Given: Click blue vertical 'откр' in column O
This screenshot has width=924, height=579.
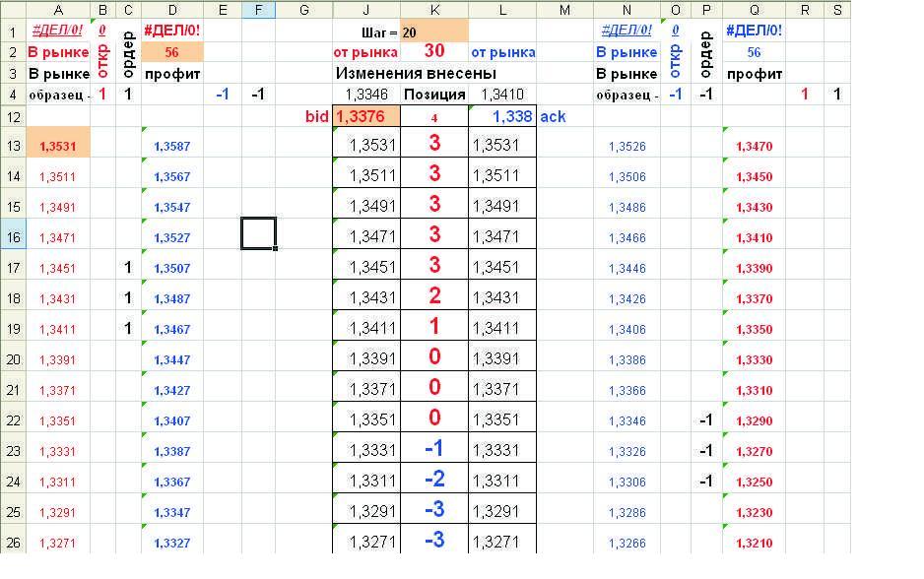Looking at the screenshot, I should (x=676, y=61).
